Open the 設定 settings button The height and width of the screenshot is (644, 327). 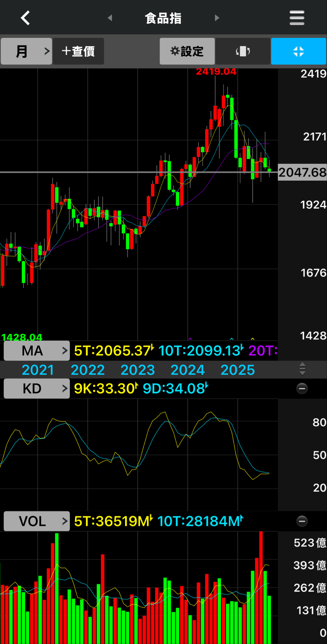pos(187,51)
